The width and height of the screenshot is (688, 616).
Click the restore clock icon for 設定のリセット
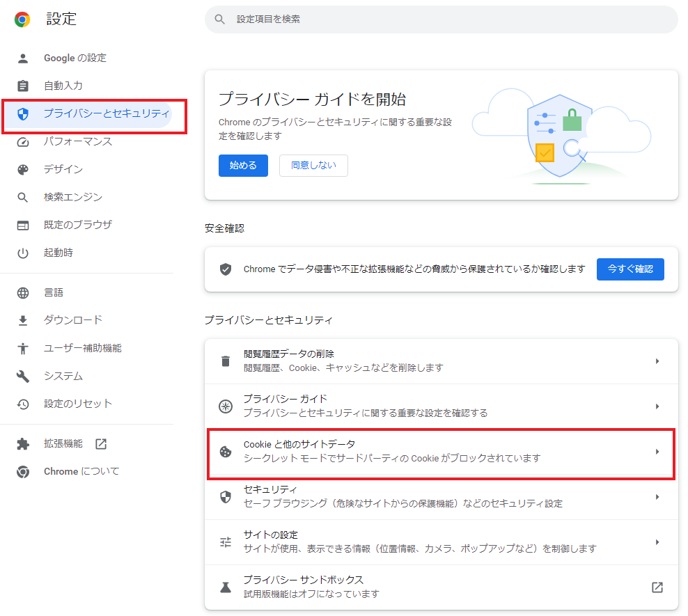click(x=23, y=404)
